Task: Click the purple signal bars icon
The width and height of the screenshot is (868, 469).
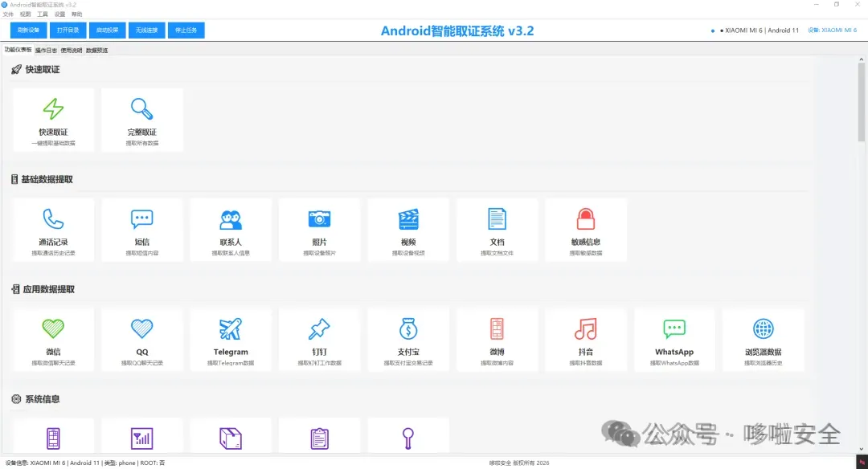Action: [141, 438]
